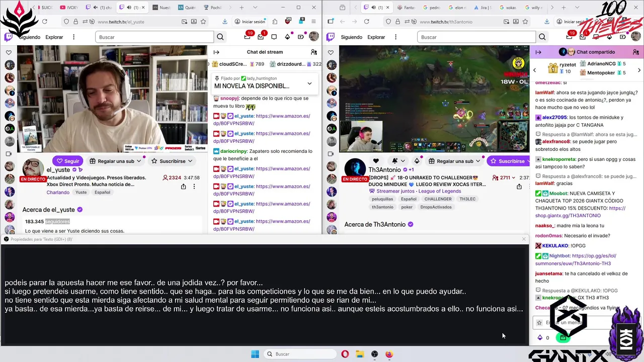Collapse the Chat compartido panel
The width and height of the screenshot is (644, 362).
(x=538, y=52)
